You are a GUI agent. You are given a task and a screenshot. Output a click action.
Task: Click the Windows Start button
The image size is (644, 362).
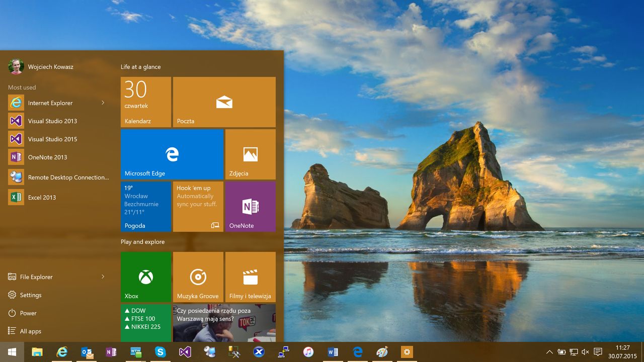[12, 352]
